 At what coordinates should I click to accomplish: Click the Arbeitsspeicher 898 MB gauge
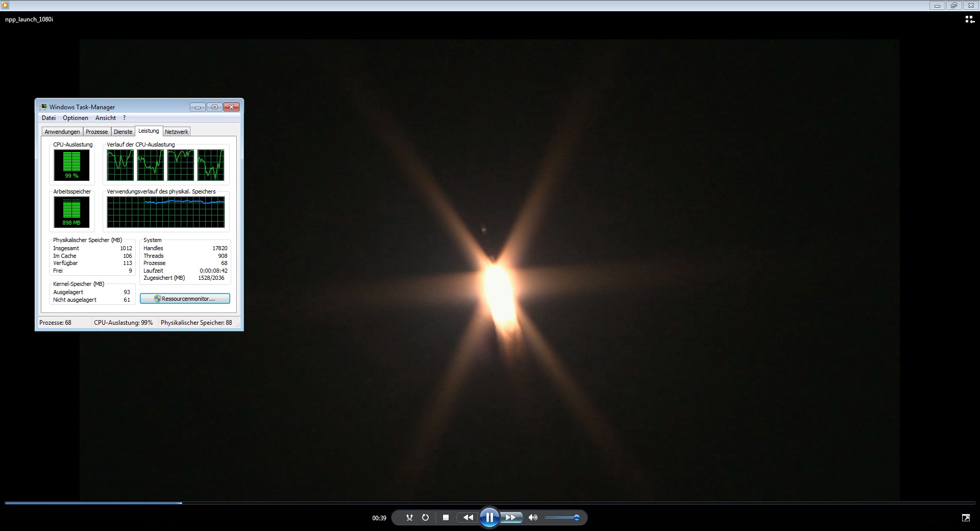click(x=71, y=212)
